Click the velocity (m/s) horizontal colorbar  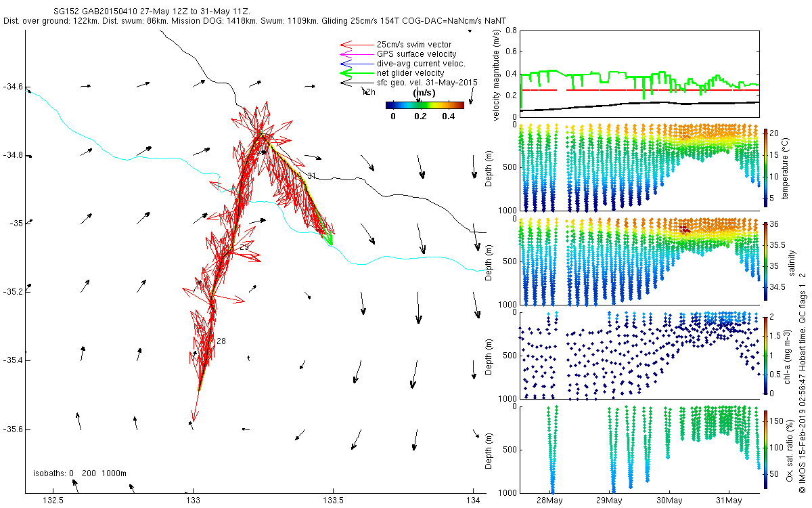pos(424,105)
